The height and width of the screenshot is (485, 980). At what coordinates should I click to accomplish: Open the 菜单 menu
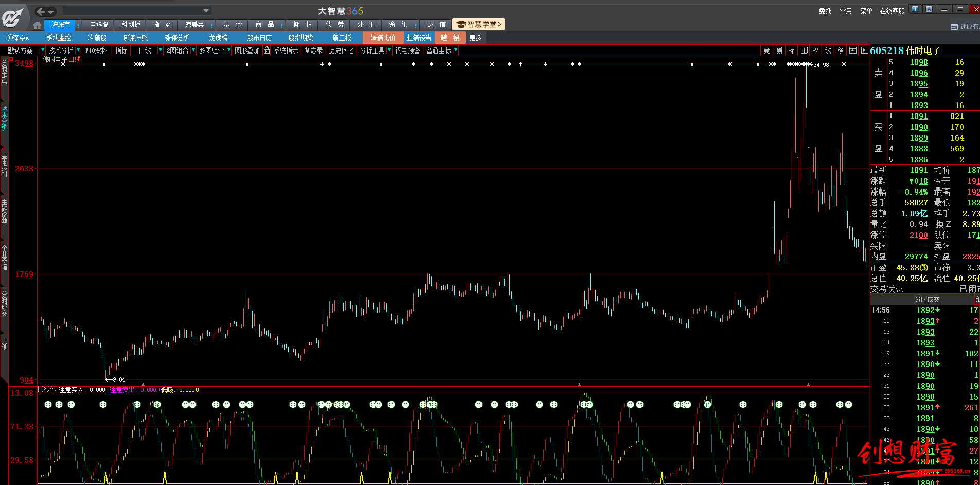[x=866, y=11]
